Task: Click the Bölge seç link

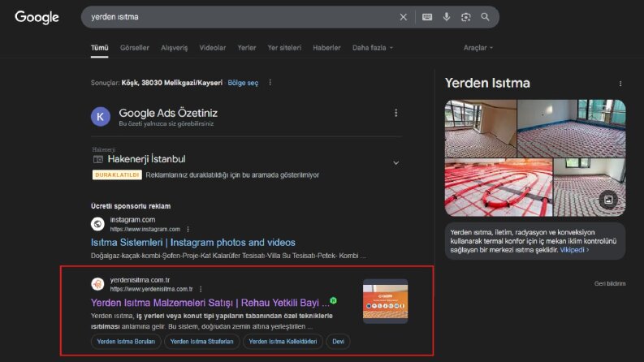Action: click(243, 83)
